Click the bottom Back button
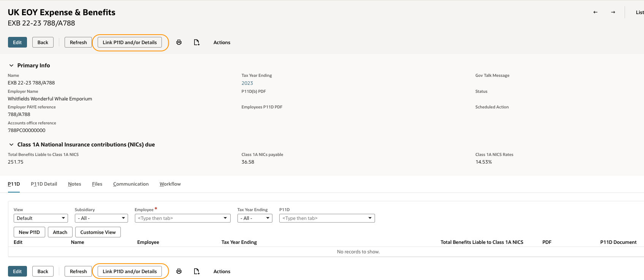The image size is (644, 280). point(43,271)
